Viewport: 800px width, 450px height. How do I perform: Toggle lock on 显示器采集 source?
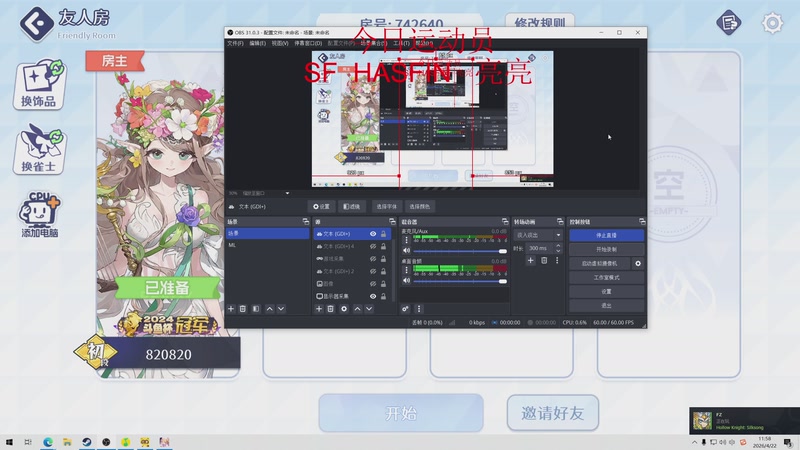coord(384,296)
